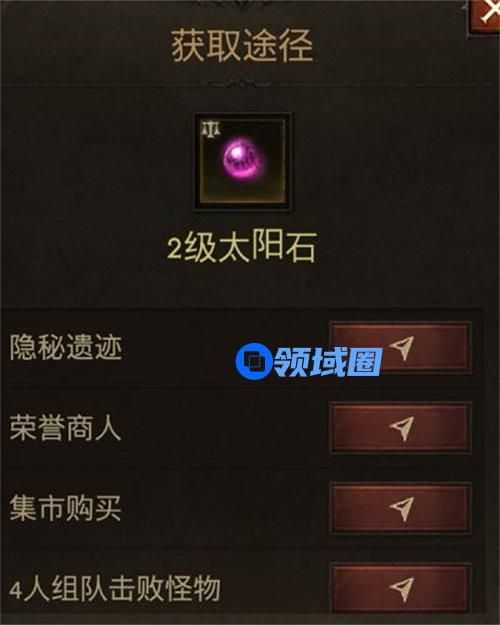Click the 2级太阳石 item name

242,247
